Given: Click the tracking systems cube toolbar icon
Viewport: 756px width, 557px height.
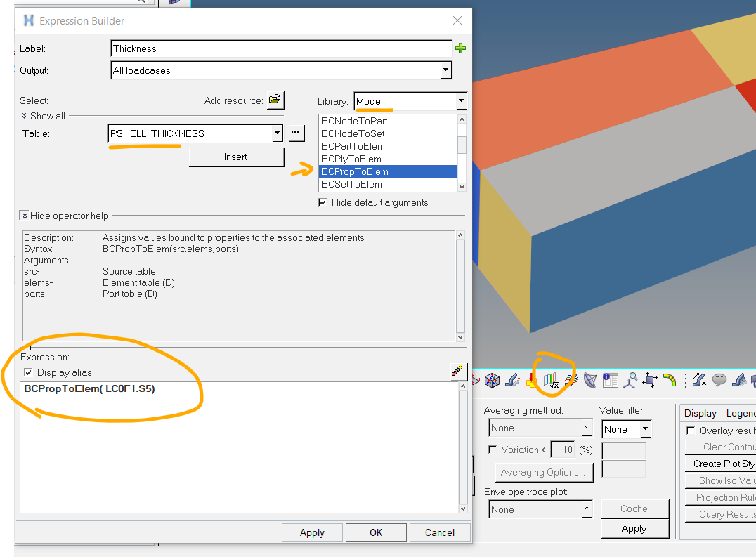Looking at the screenshot, I should (x=492, y=380).
